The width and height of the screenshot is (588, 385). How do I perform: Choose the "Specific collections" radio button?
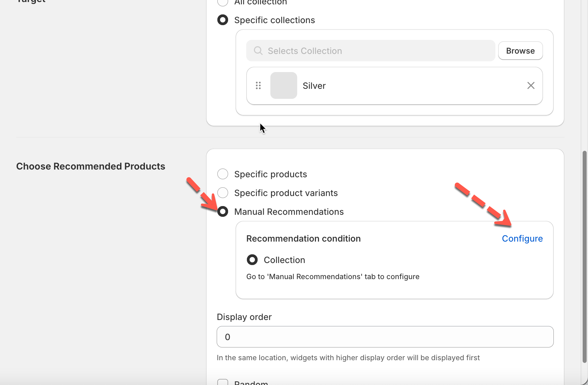click(x=223, y=20)
